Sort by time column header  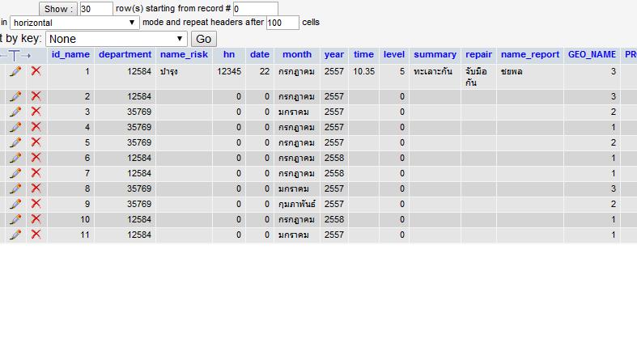tap(363, 54)
